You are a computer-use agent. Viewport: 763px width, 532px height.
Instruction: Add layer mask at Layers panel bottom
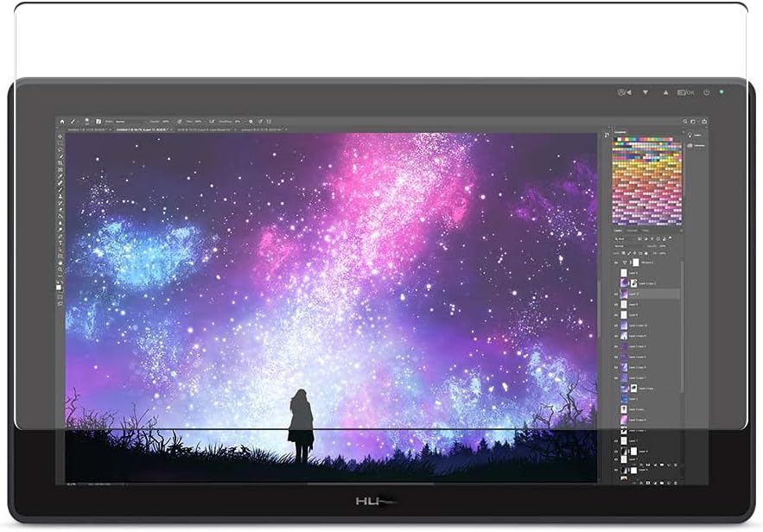pos(648,483)
